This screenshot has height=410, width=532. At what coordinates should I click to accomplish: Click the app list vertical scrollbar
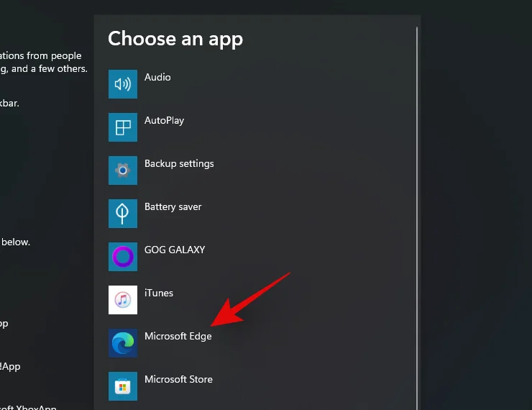(x=417, y=219)
